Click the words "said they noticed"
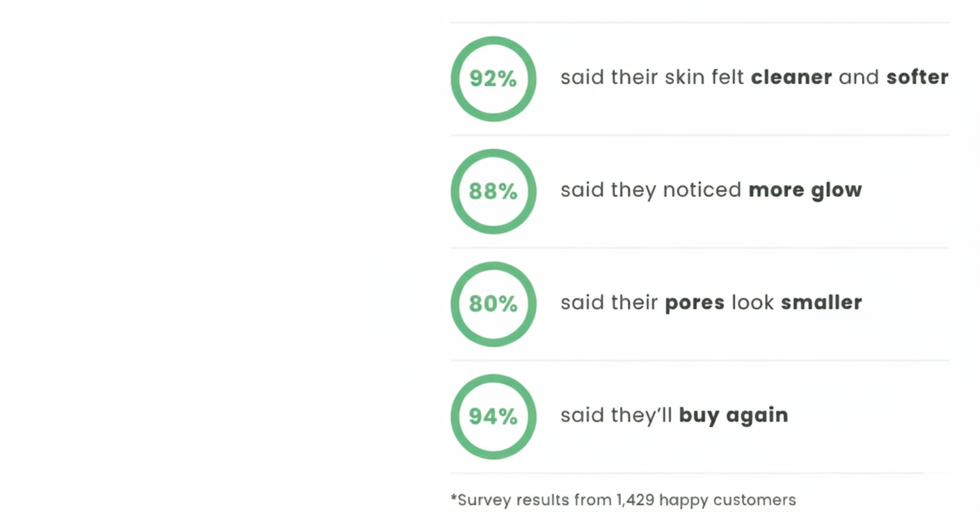Image resolution: width=980 pixels, height=512 pixels. [651, 190]
